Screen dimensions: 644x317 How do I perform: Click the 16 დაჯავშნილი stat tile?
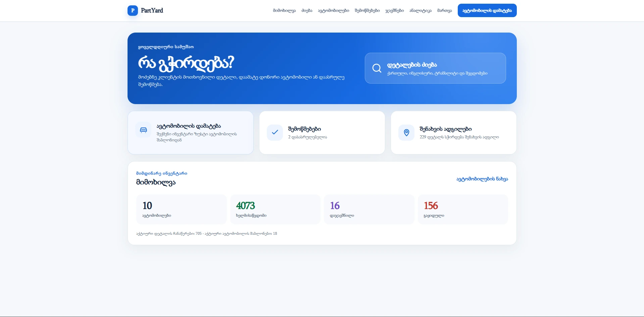369,209
